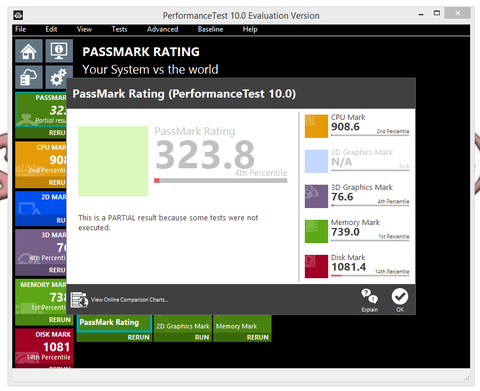The image size is (480, 391).
Task: Click the CPU Mark percentile bar
Action: pos(370,135)
